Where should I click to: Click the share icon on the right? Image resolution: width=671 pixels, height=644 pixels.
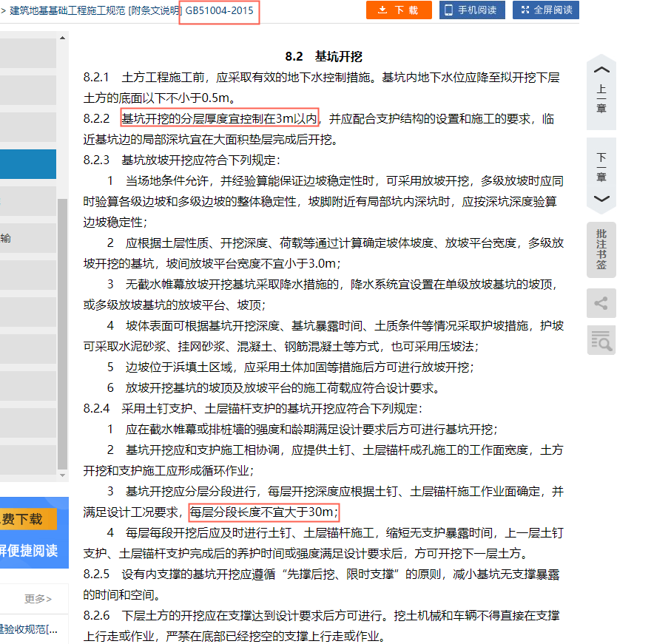click(x=601, y=303)
